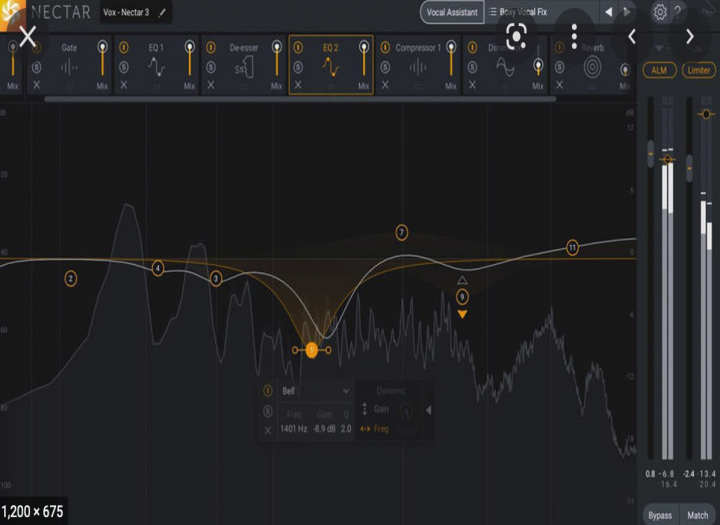This screenshot has height=525, width=720.
Task: Open the help question mark icon
Action: coord(678,12)
